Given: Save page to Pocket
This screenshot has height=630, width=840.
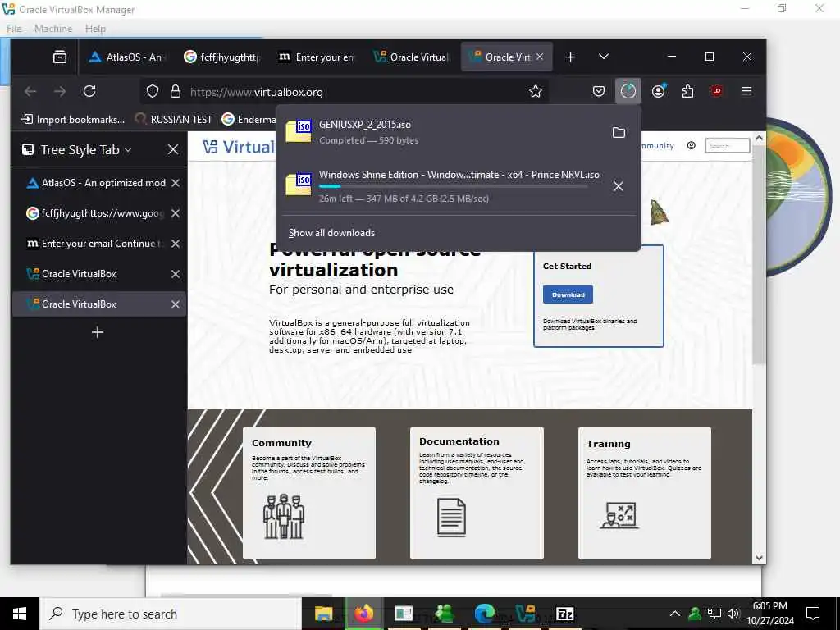Looking at the screenshot, I should point(598,92).
